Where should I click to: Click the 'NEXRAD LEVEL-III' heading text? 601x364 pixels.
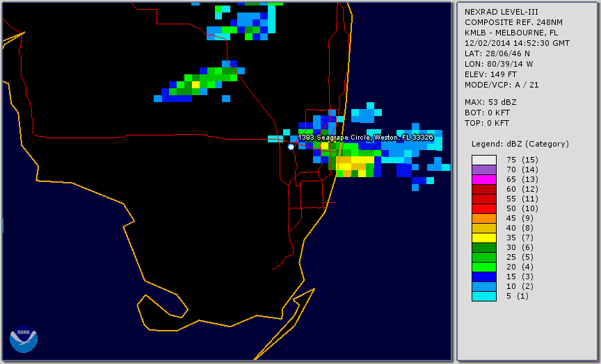[502, 12]
